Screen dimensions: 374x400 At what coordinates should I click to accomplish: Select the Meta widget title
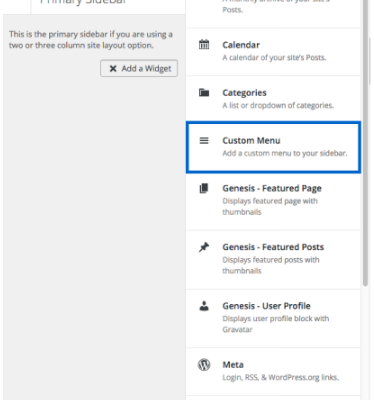point(233,365)
